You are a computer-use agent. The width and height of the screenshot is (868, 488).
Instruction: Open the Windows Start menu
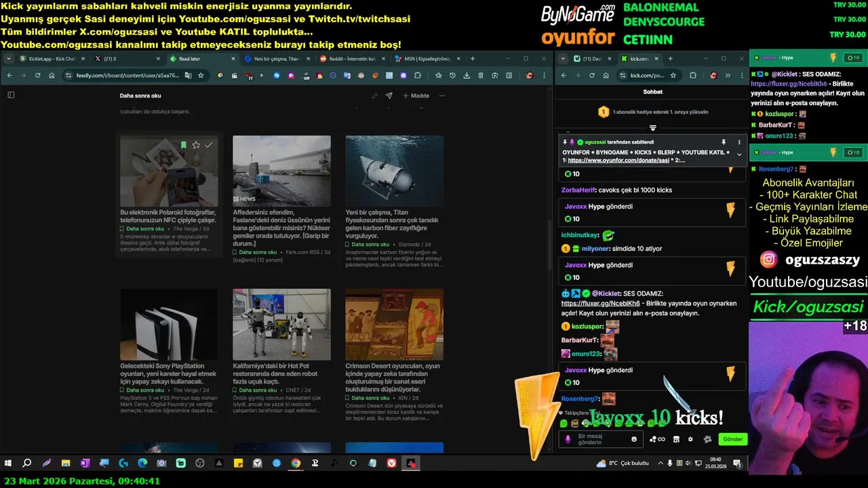[8, 464]
